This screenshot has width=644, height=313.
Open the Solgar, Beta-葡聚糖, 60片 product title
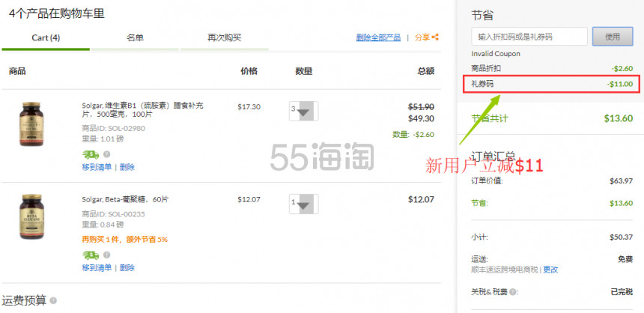125,200
